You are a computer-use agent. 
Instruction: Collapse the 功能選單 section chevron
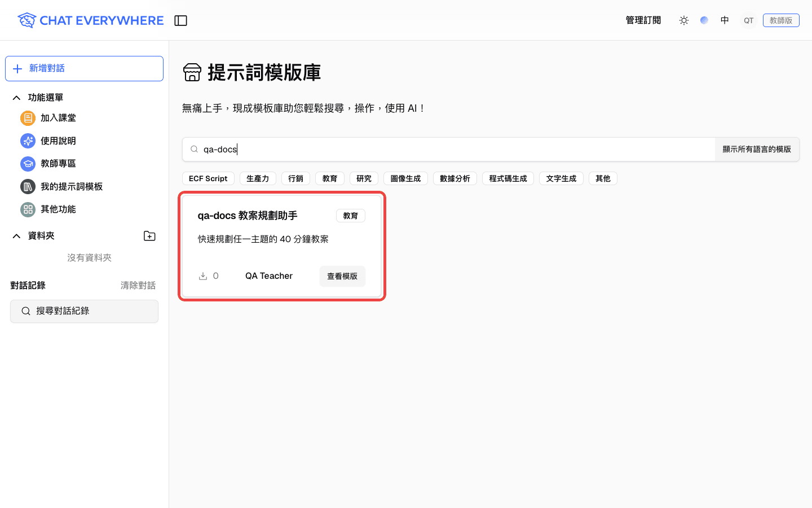coord(16,98)
